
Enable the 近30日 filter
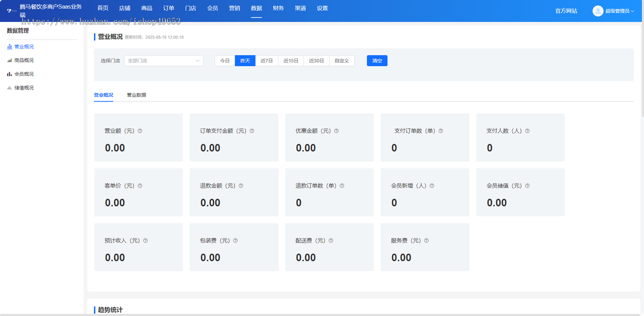316,60
